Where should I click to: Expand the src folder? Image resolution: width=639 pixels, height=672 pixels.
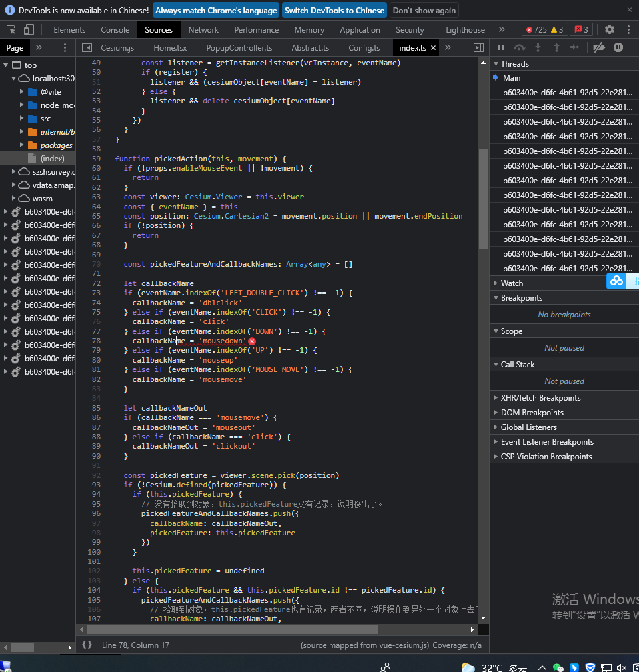tap(21, 118)
